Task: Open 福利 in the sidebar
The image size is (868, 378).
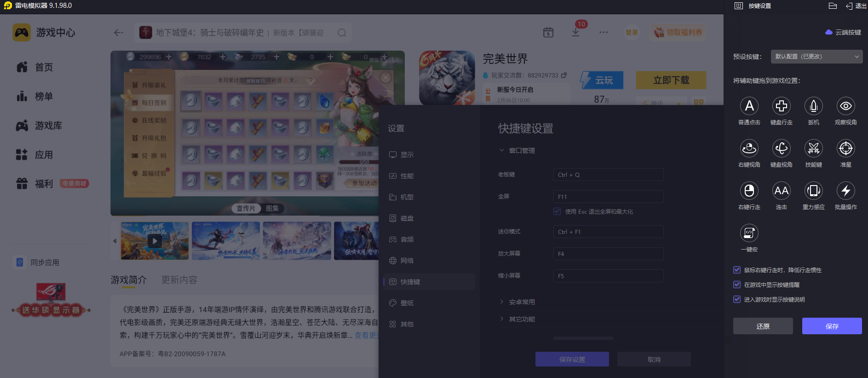Action: point(34,184)
